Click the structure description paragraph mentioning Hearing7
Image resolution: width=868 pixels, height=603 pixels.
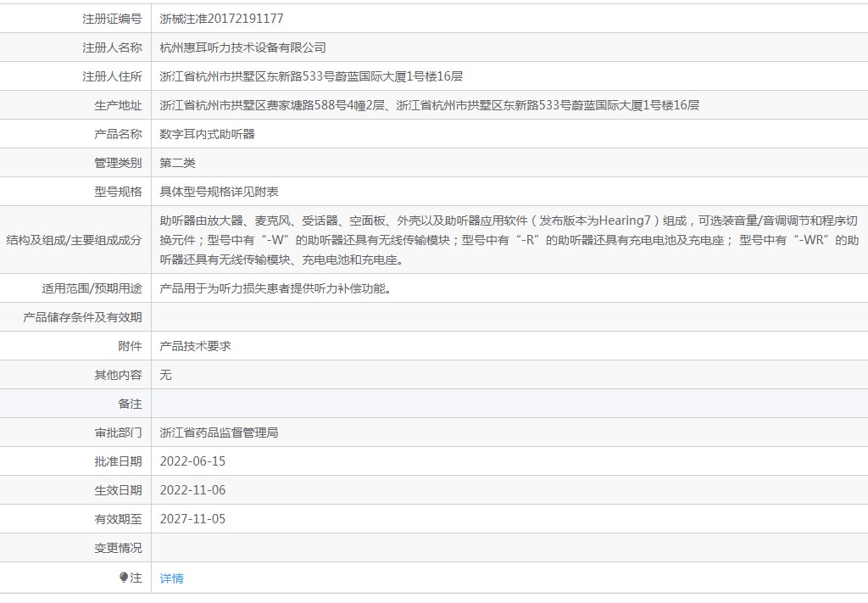pyautogui.click(x=509, y=240)
